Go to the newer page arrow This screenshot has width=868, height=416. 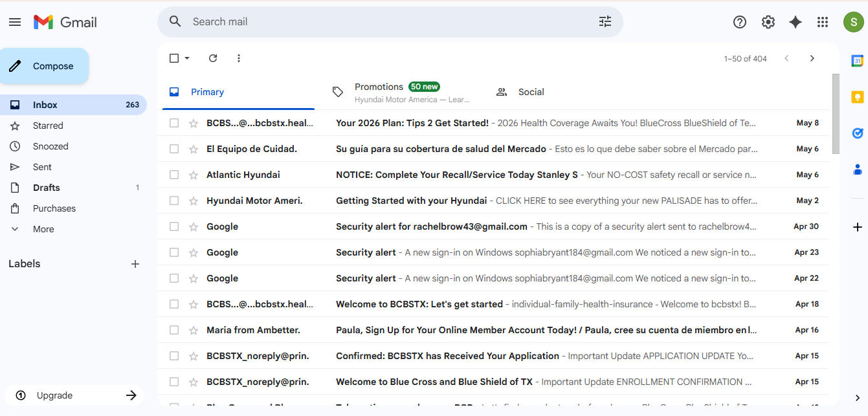click(x=787, y=58)
